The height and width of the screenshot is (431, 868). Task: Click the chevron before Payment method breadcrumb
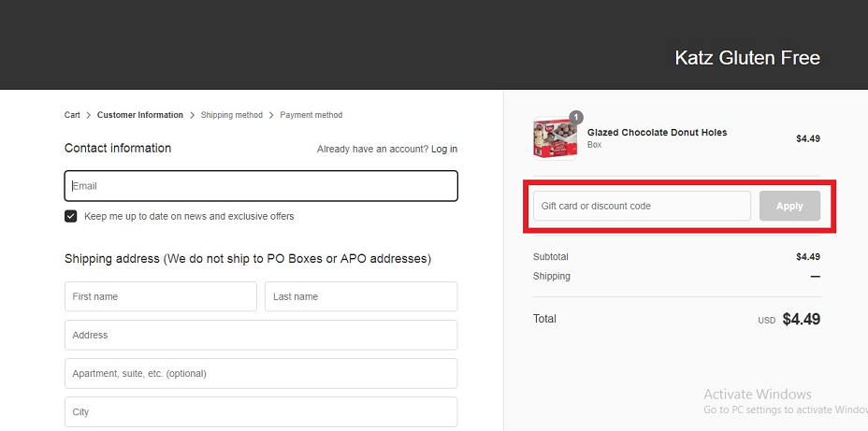tap(271, 115)
